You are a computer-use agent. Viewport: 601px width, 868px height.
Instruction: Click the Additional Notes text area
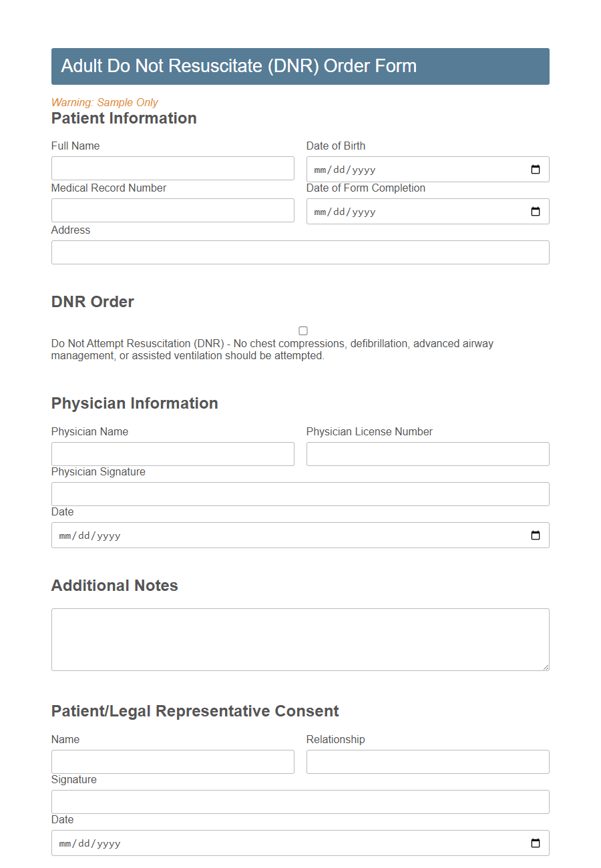(x=300, y=638)
